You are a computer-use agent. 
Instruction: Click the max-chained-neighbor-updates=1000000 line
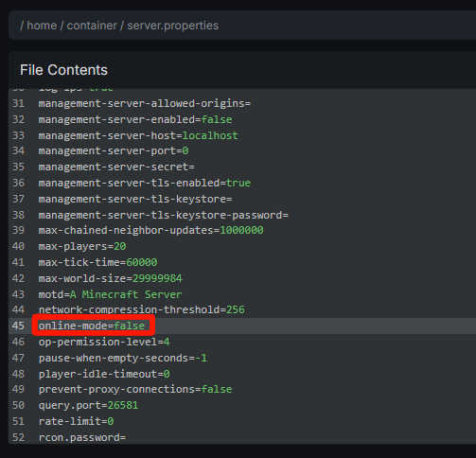point(150,230)
